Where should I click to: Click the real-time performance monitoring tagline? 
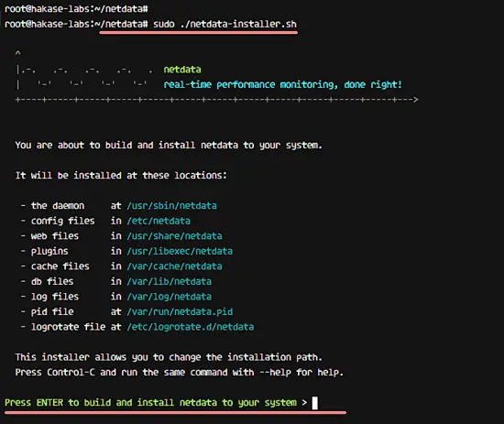click(283, 84)
